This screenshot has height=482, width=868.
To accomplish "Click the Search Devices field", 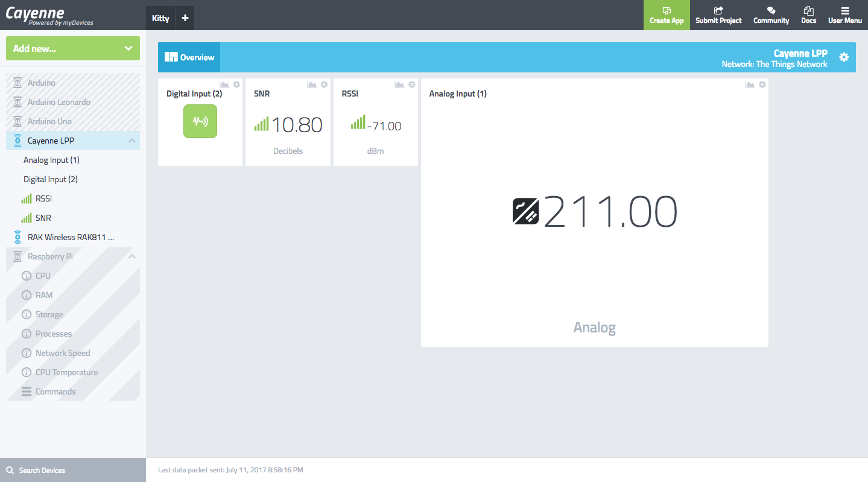I will [x=73, y=470].
